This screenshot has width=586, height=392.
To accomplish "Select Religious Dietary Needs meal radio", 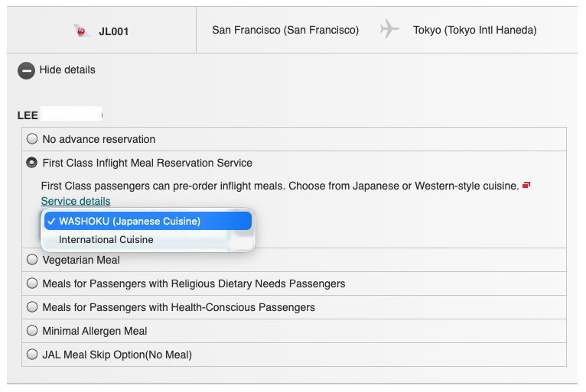I will click(x=32, y=283).
